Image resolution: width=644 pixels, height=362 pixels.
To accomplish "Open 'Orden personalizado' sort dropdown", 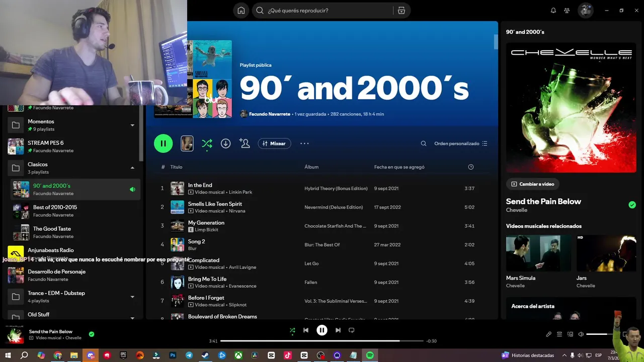I will pyautogui.click(x=461, y=143).
